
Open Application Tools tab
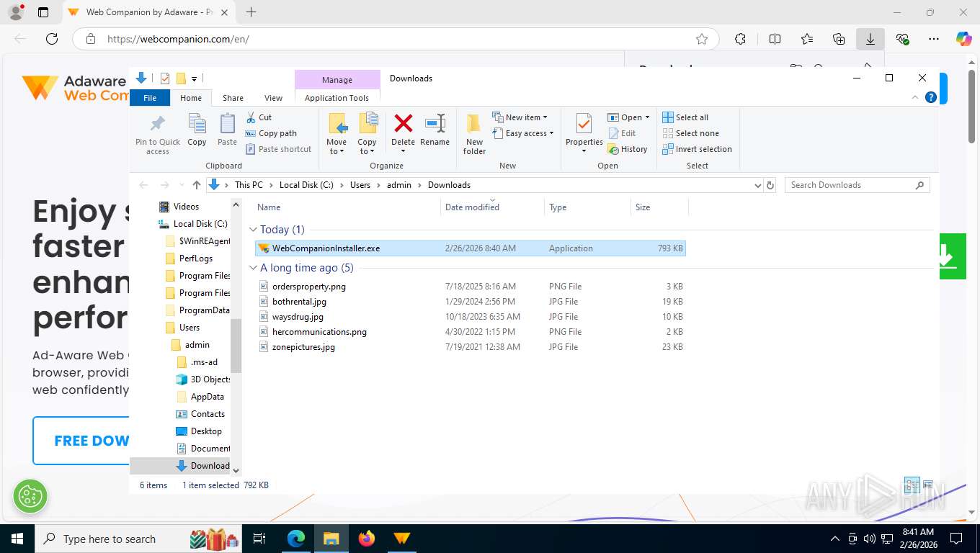pyautogui.click(x=337, y=98)
